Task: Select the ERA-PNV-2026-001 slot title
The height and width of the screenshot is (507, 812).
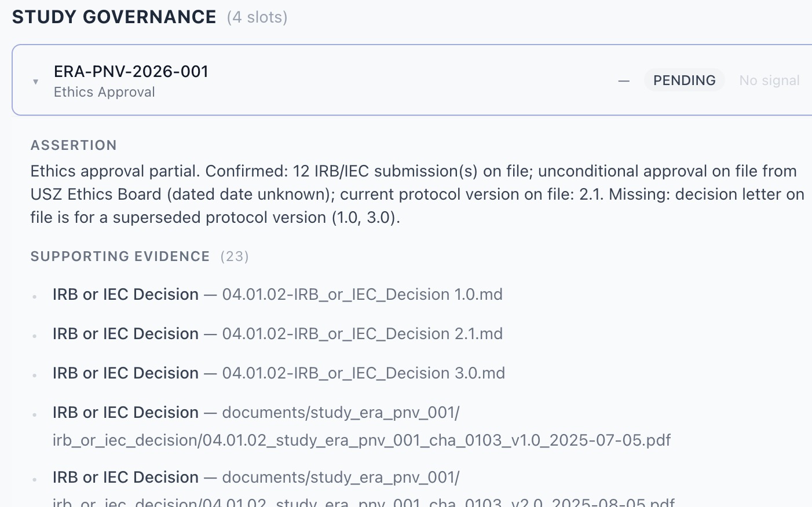Action: (131, 71)
